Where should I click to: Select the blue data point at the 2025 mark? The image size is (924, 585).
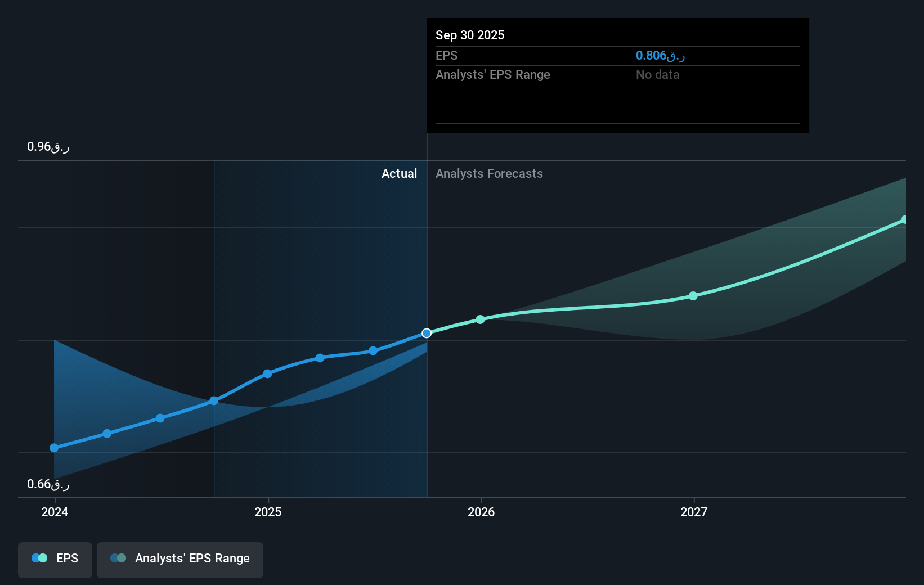[267, 373]
